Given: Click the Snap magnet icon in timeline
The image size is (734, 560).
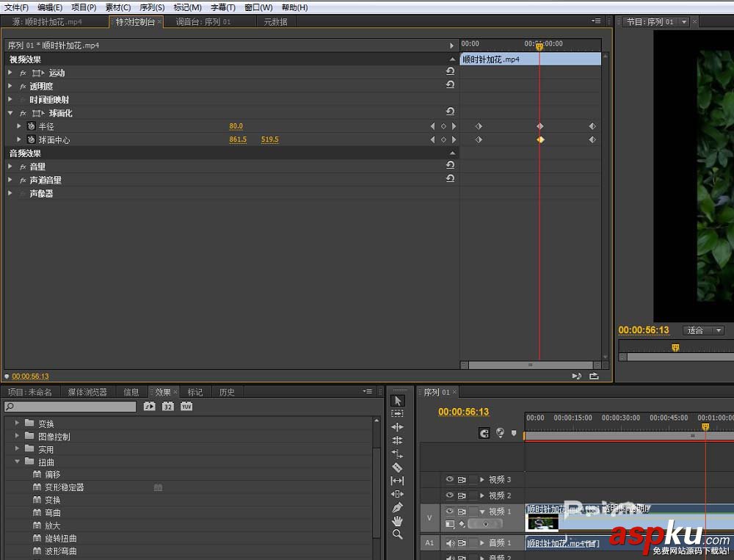Looking at the screenshot, I should tap(484, 433).
